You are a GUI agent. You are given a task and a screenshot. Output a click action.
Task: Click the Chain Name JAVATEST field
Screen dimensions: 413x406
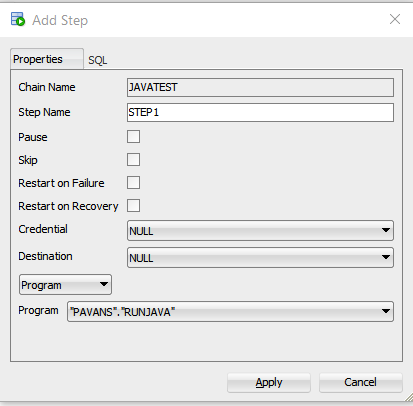click(x=260, y=87)
